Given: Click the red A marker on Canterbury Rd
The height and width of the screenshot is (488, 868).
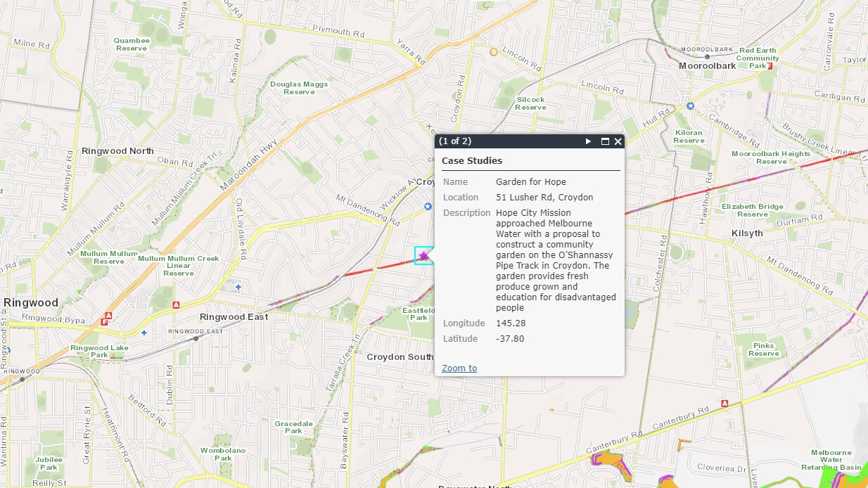Looking at the screenshot, I should (x=725, y=404).
